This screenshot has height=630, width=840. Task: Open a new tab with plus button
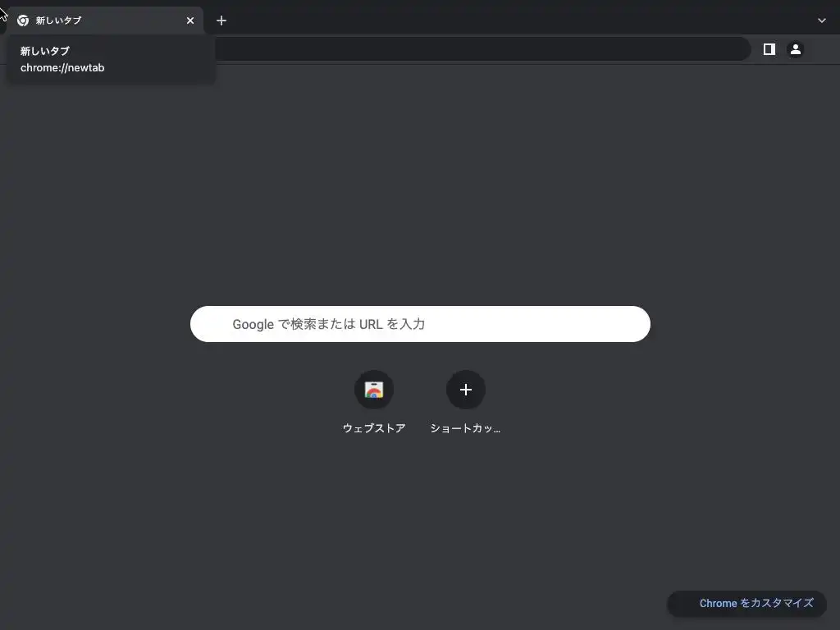(x=221, y=21)
